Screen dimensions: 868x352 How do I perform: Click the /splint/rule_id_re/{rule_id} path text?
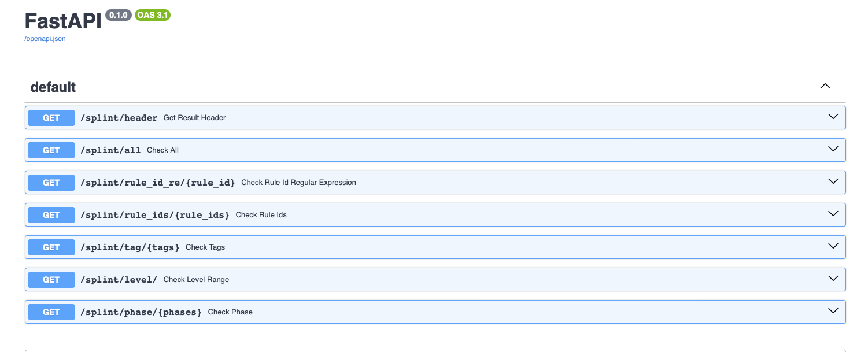click(x=158, y=183)
